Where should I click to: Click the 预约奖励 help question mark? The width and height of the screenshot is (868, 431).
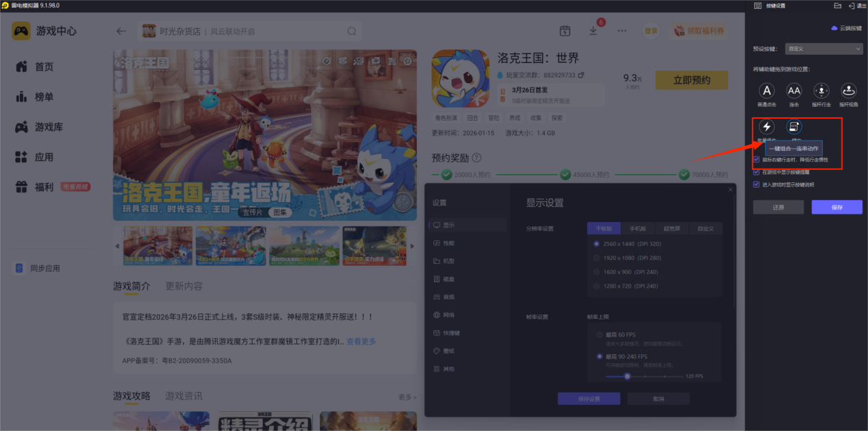pos(476,158)
